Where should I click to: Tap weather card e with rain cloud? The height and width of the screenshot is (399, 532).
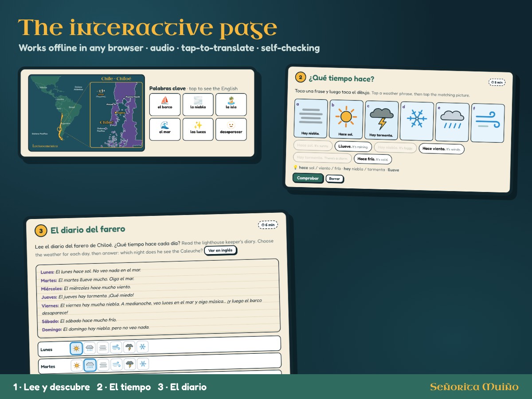pyautogui.click(x=452, y=122)
